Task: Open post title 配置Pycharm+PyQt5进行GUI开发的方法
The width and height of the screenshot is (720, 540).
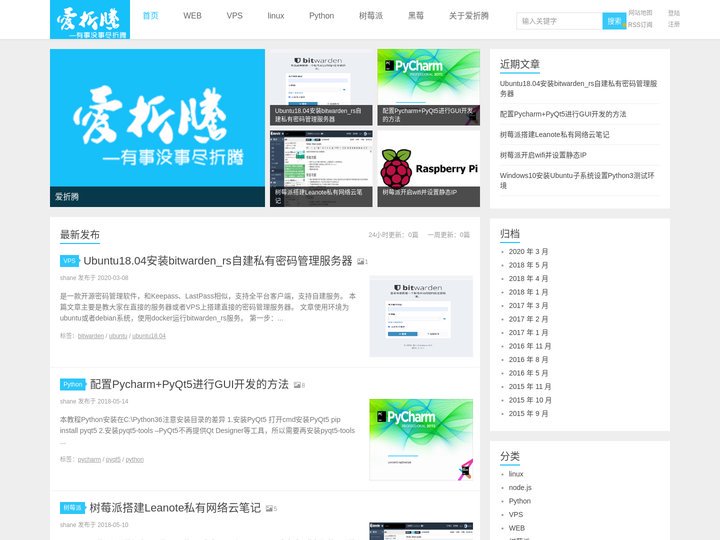Action: click(x=189, y=384)
